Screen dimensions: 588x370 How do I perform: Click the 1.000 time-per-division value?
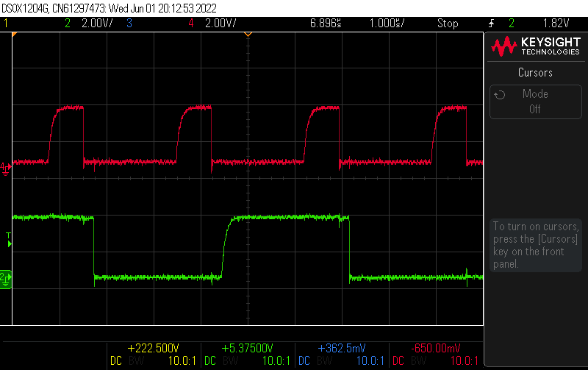tap(387, 24)
